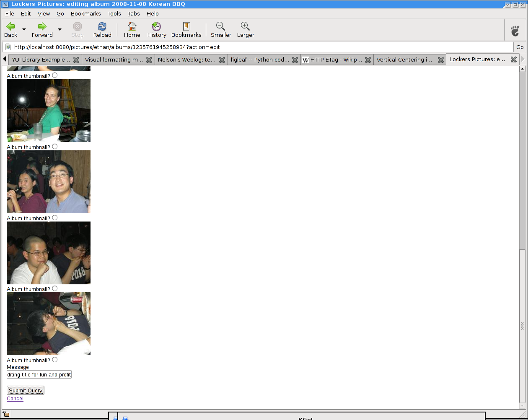Switch to Vertical Centering tab

tap(405, 60)
